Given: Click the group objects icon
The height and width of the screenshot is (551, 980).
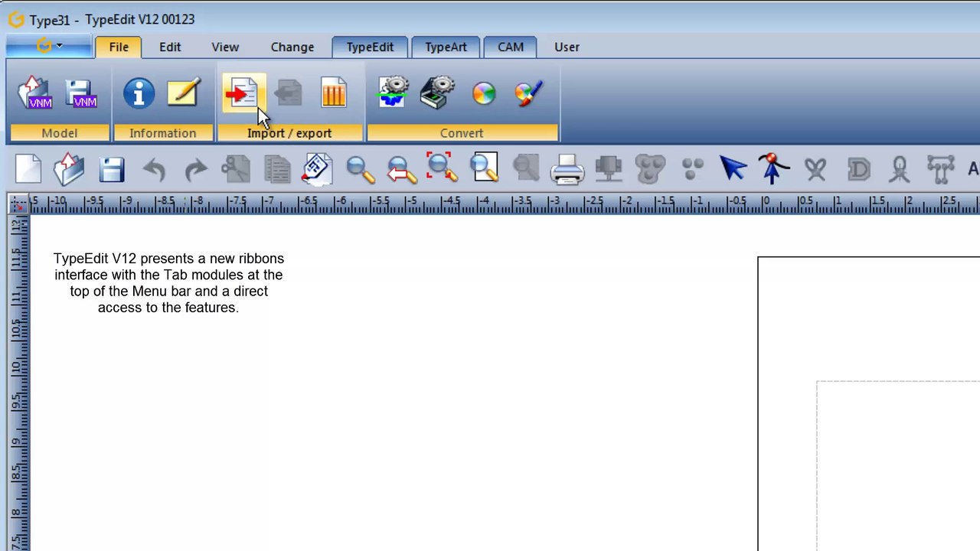Looking at the screenshot, I should [650, 169].
